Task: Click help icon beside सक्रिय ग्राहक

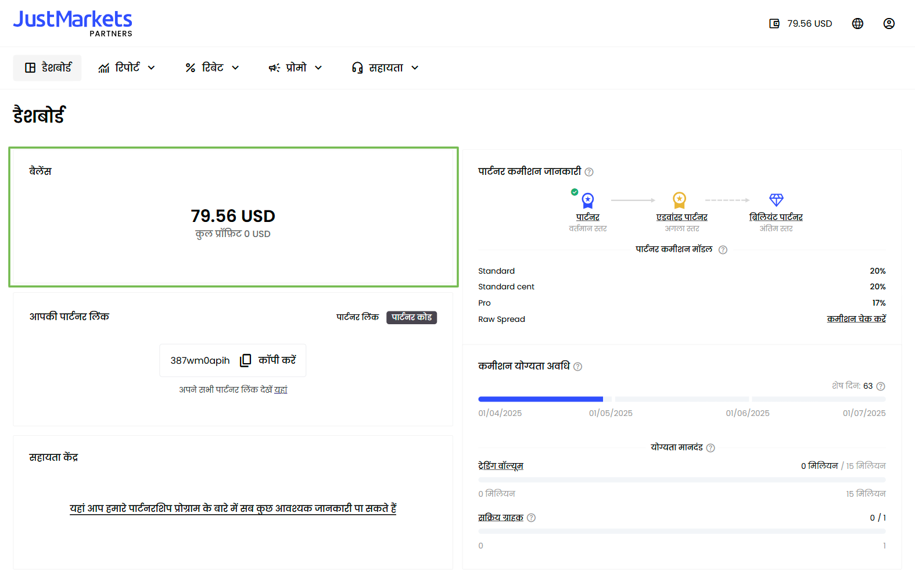Action: point(531,518)
